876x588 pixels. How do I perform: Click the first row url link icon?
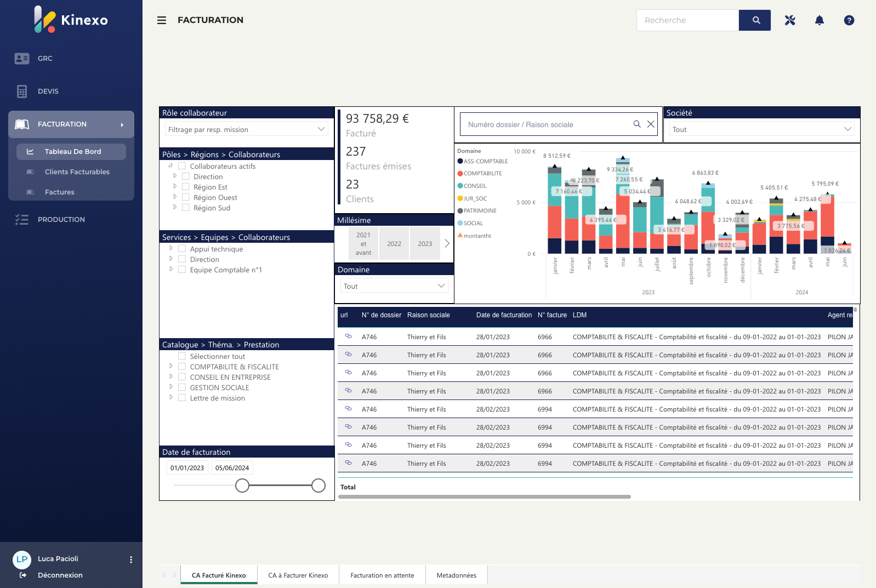click(348, 336)
